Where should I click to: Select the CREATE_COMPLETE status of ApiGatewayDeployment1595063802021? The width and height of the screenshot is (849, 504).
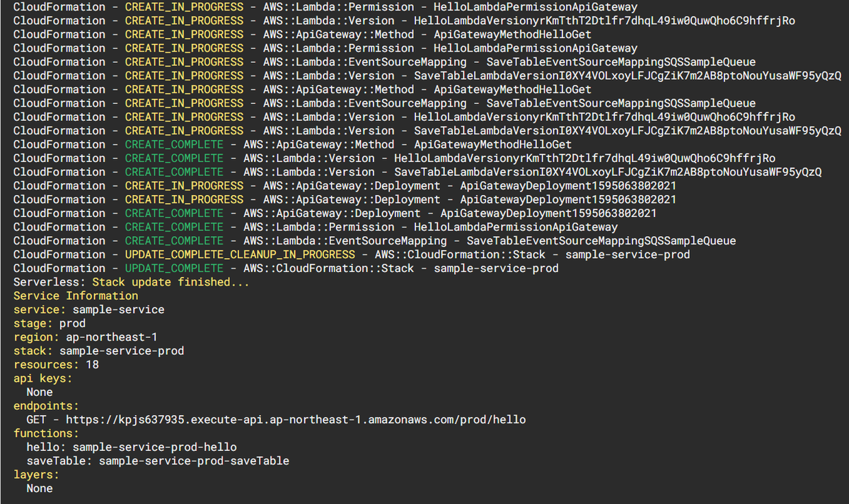click(x=174, y=213)
